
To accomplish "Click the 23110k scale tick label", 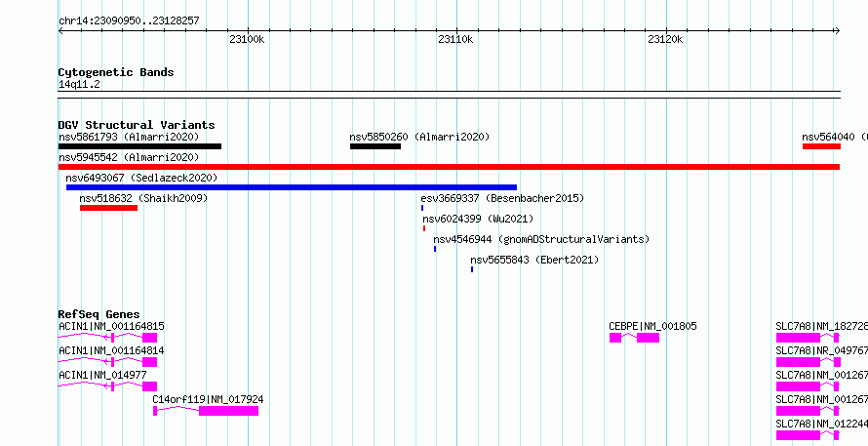I will click(x=455, y=39).
